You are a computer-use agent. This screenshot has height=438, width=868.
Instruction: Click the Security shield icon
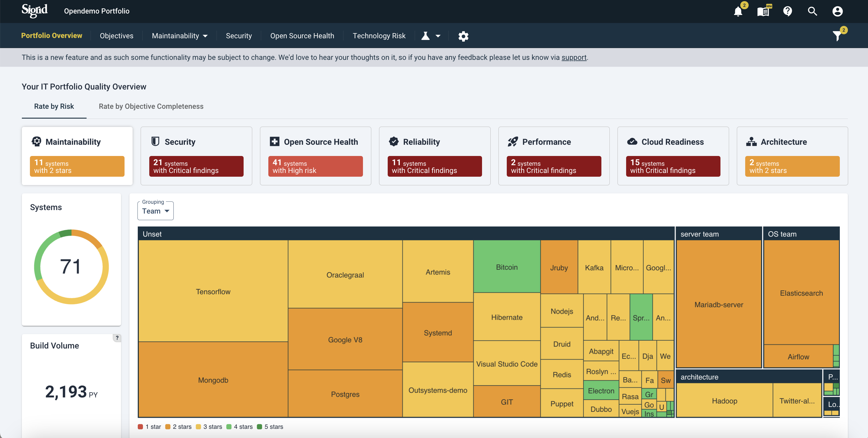[x=155, y=142]
